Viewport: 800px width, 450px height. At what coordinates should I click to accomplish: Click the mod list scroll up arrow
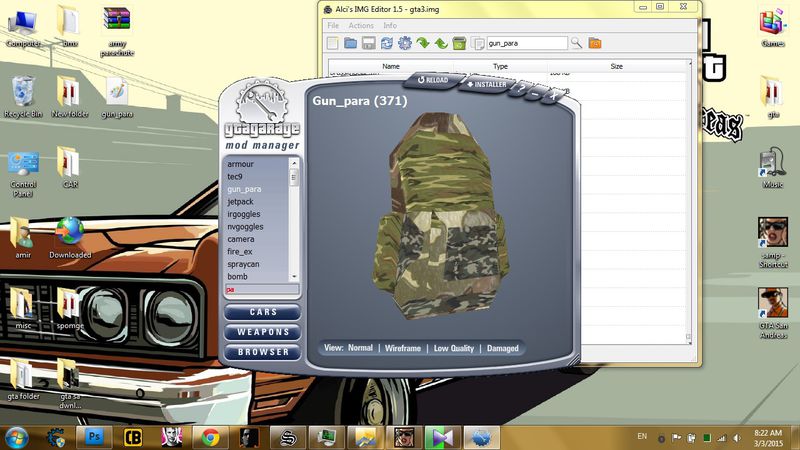tap(294, 163)
